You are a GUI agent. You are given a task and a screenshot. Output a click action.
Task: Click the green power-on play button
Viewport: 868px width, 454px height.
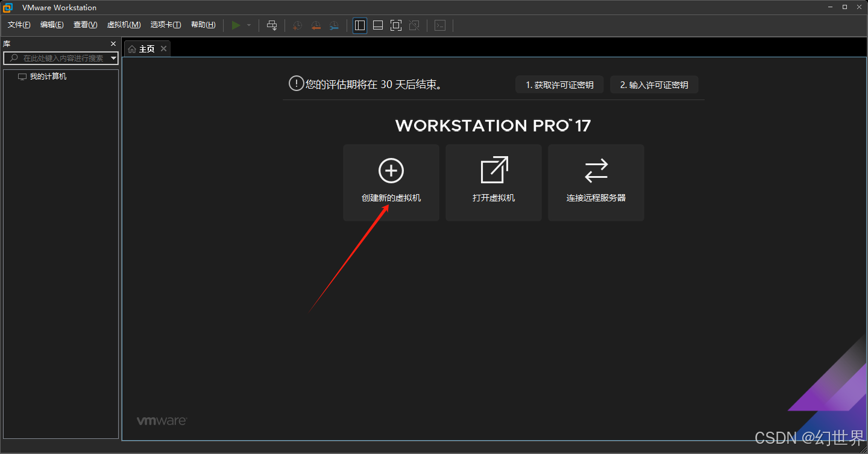tap(236, 25)
